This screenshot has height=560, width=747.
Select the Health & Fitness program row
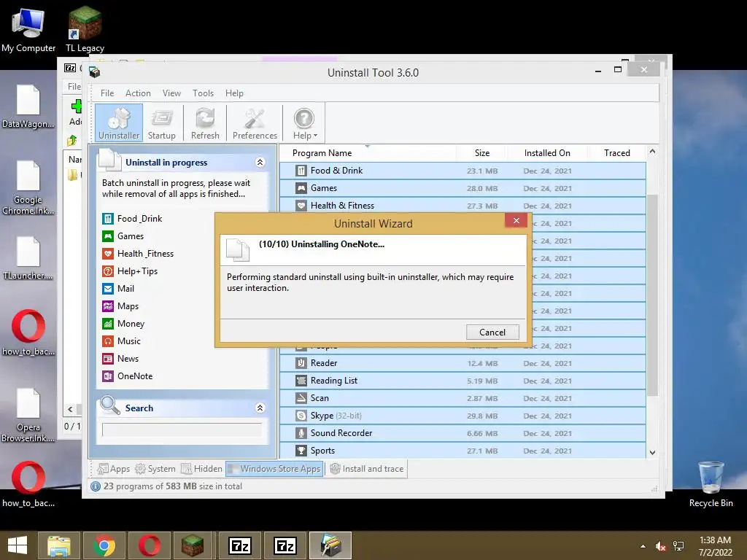pyautogui.click(x=462, y=206)
